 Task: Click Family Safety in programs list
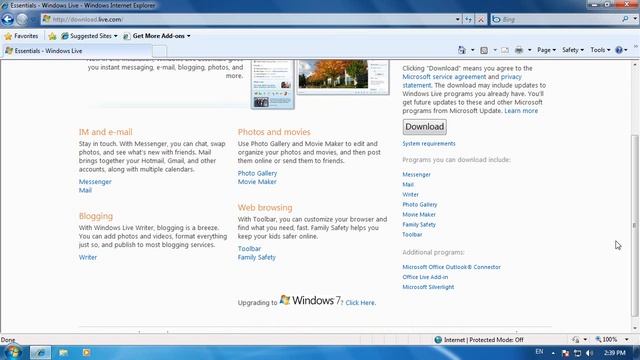click(x=419, y=224)
